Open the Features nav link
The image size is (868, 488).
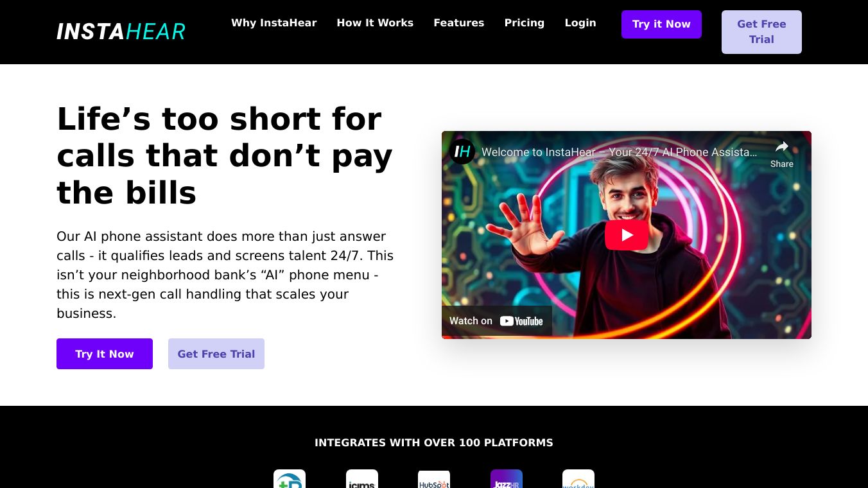(459, 23)
